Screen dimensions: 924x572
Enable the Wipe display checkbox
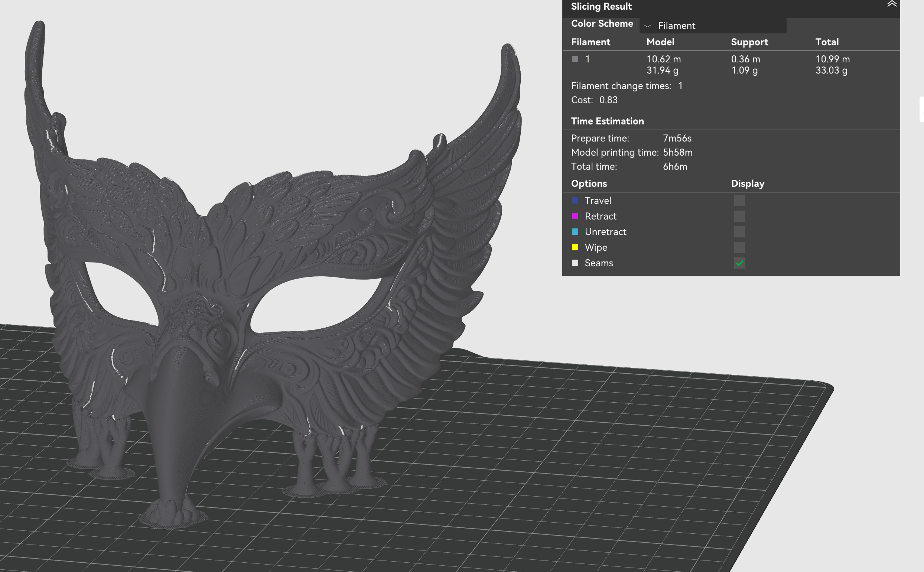[x=739, y=247]
